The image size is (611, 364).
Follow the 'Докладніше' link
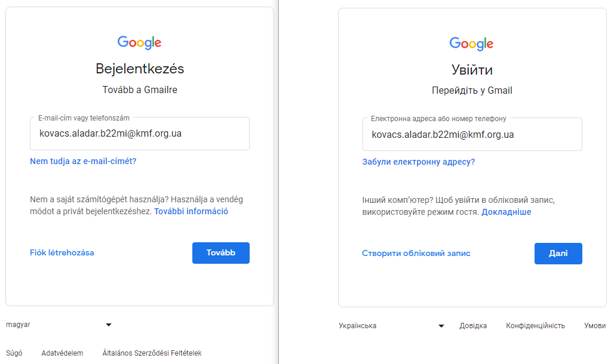(506, 212)
